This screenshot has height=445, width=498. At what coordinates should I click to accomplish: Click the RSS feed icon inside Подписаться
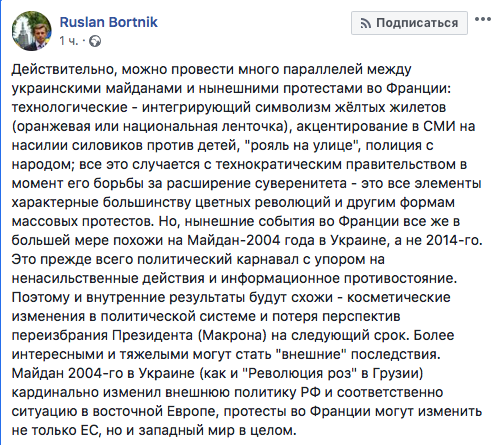[366, 23]
